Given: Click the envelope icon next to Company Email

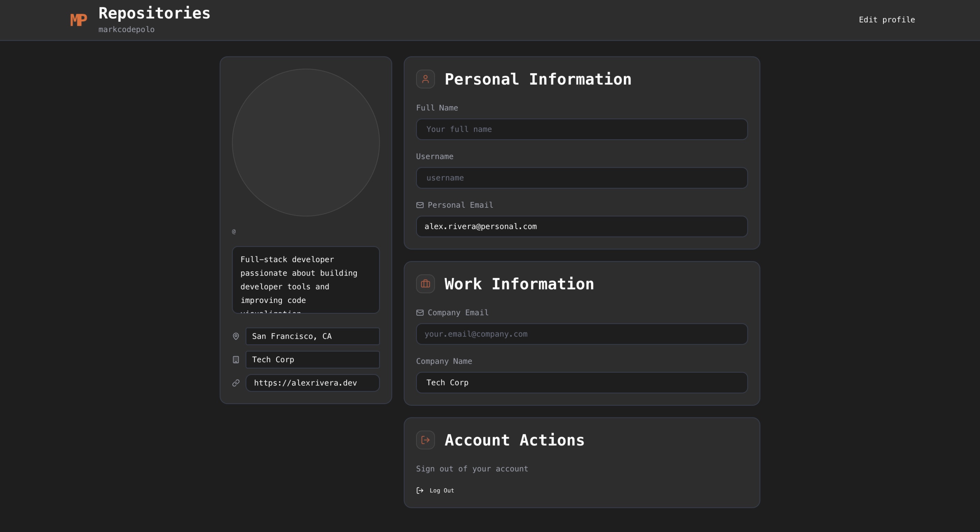Looking at the screenshot, I should 420,313.
